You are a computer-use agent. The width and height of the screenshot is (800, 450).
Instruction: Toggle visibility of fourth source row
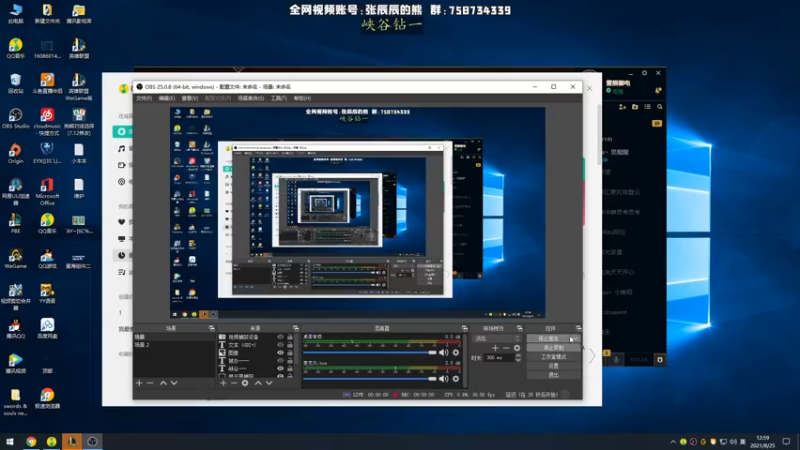coord(280,360)
